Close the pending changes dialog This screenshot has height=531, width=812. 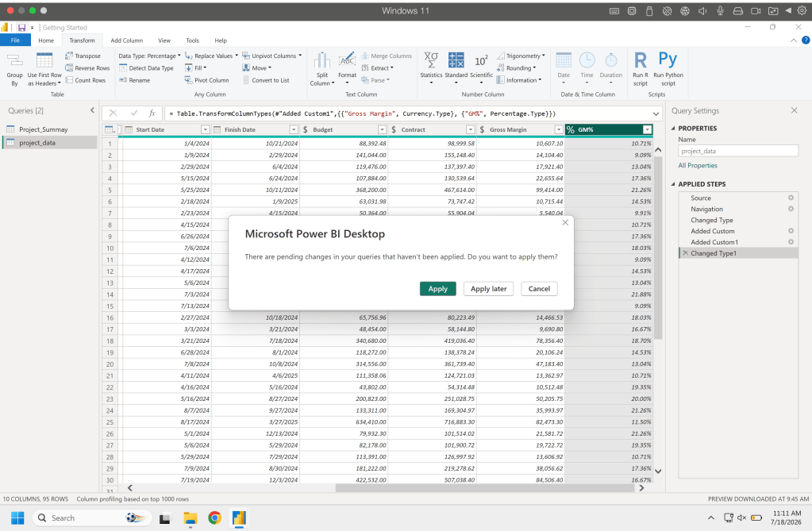coord(565,222)
